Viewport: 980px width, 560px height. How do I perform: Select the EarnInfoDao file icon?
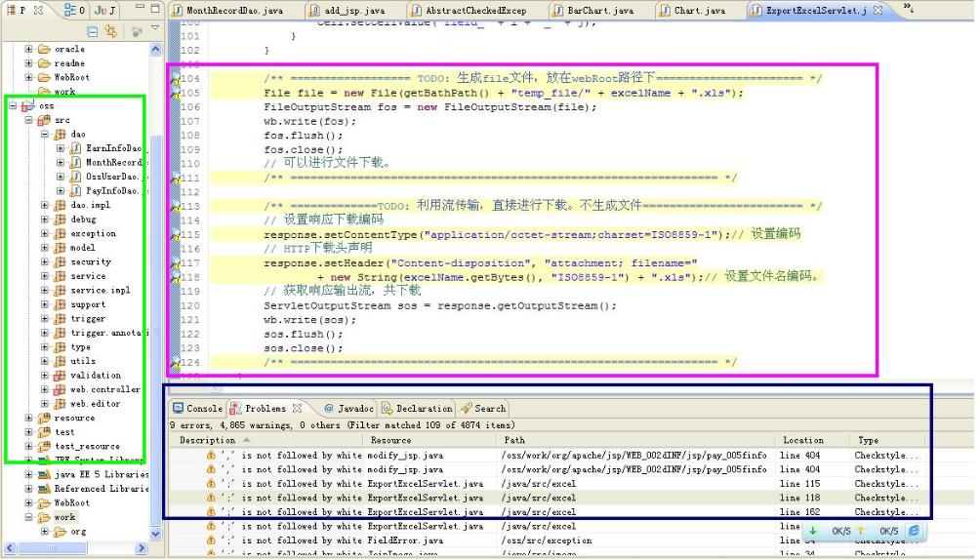pyautogui.click(x=75, y=148)
